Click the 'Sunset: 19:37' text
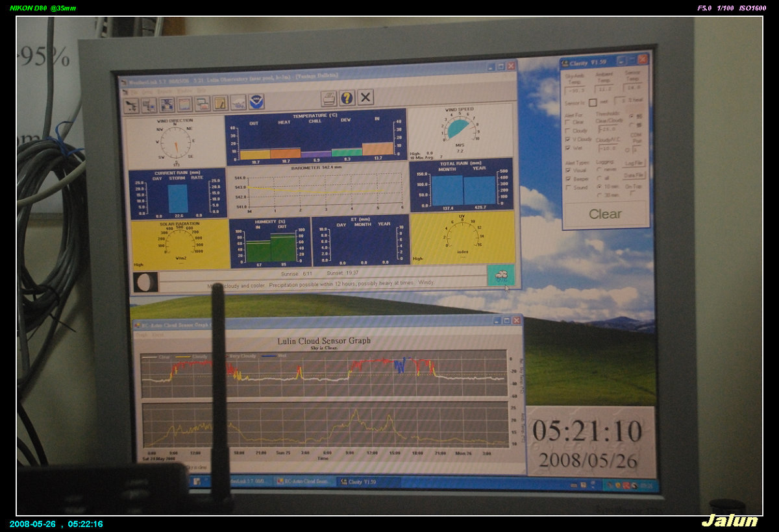 [x=343, y=274]
